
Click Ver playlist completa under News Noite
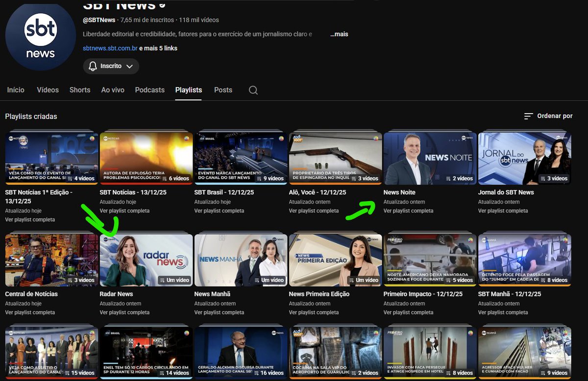click(x=408, y=211)
